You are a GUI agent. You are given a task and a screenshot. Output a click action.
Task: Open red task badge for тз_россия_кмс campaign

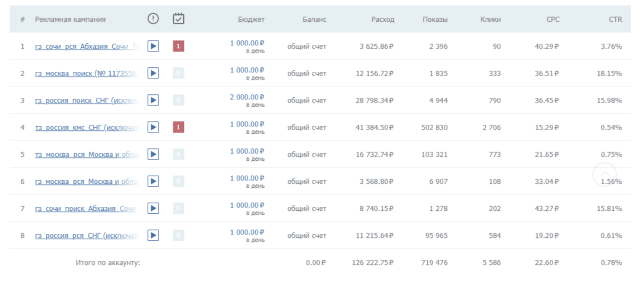178,127
